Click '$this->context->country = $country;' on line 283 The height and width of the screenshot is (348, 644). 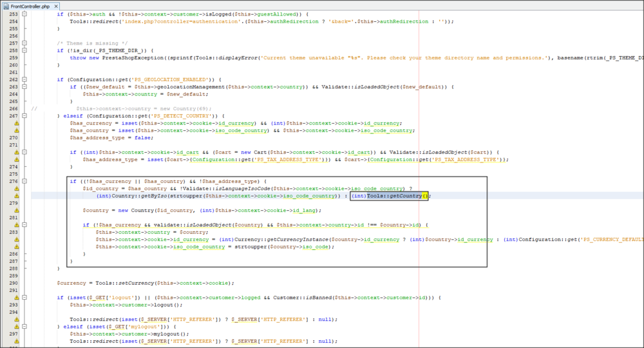(152, 233)
